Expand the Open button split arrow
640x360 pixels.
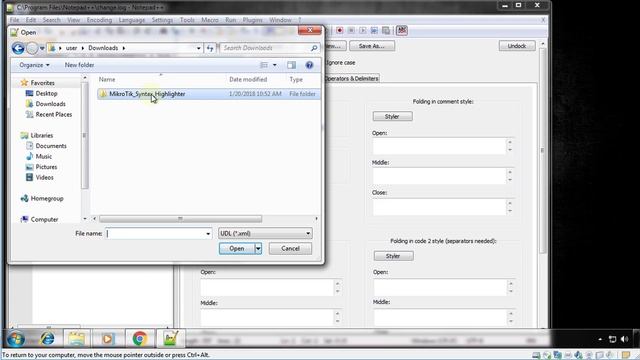[x=258, y=249]
